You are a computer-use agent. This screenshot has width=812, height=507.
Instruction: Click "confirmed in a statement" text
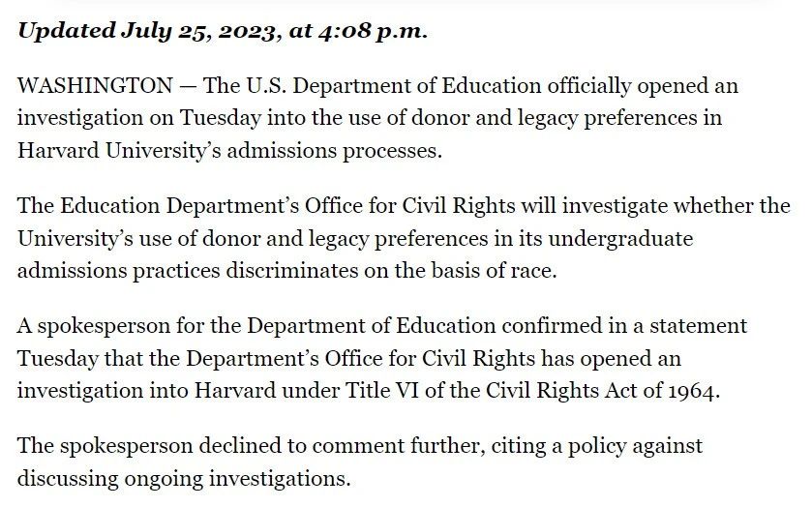click(624, 326)
